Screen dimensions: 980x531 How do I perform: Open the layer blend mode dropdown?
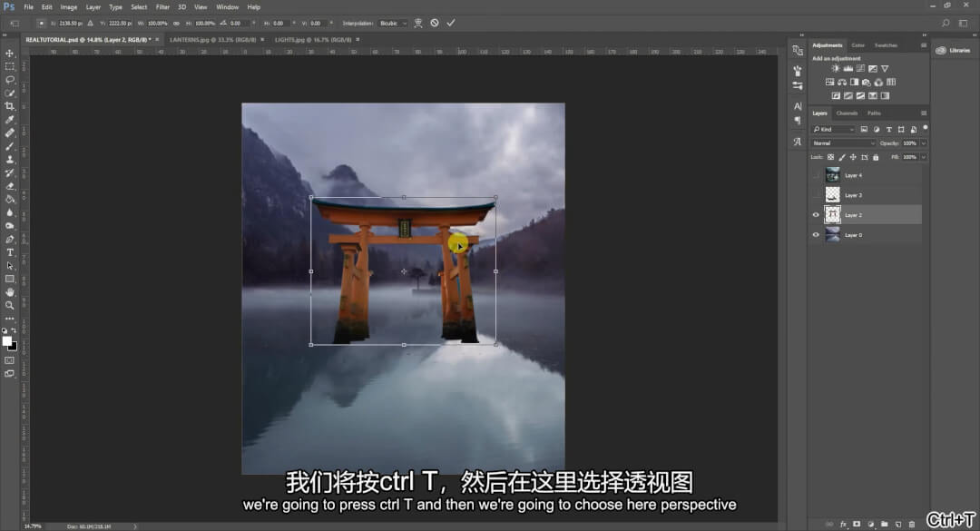coord(842,143)
